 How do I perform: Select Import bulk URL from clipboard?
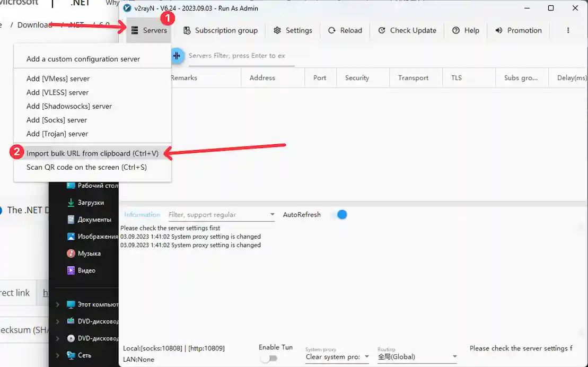tap(92, 153)
